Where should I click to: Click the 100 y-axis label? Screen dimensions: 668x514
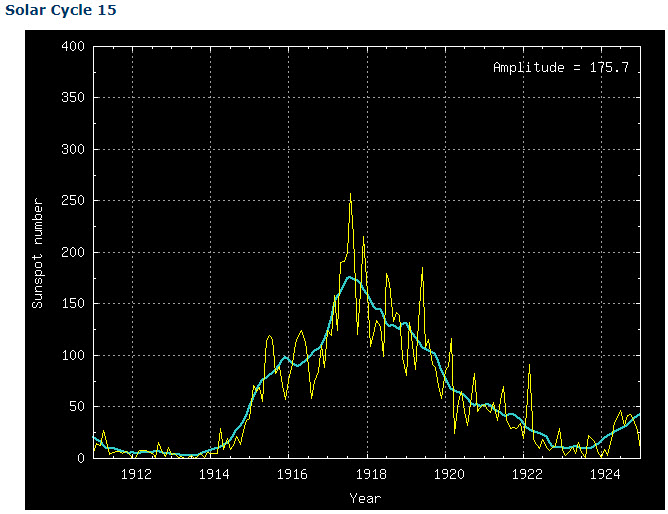point(73,355)
